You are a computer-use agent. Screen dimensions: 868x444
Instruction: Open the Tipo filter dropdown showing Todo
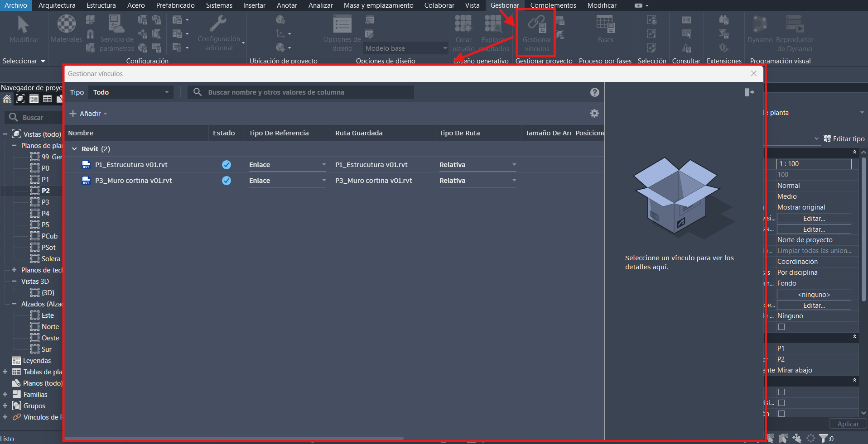[130, 92]
